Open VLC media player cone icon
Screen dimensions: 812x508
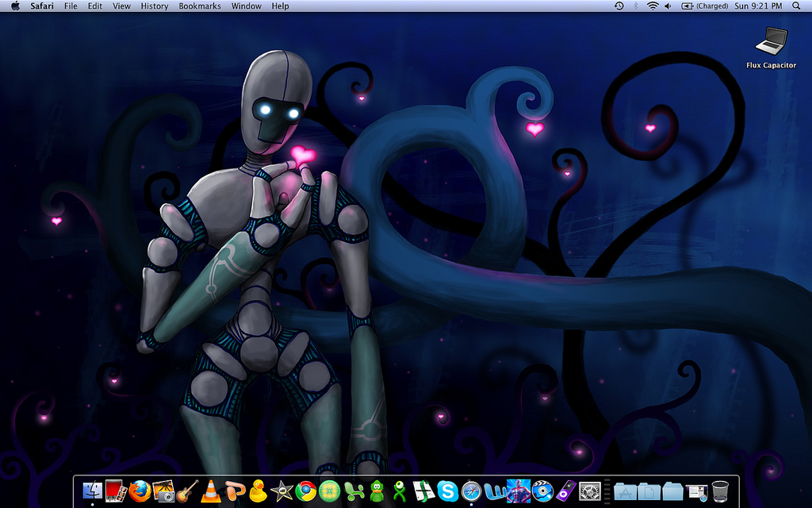coord(211,491)
